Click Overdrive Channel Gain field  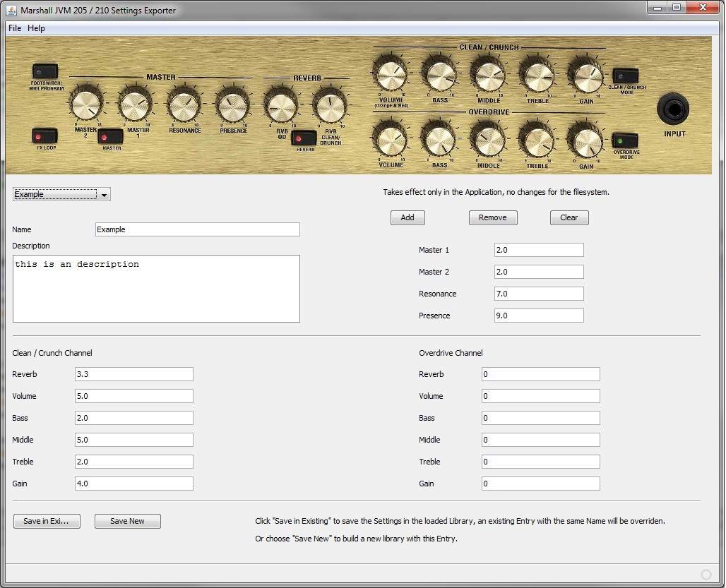541,484
